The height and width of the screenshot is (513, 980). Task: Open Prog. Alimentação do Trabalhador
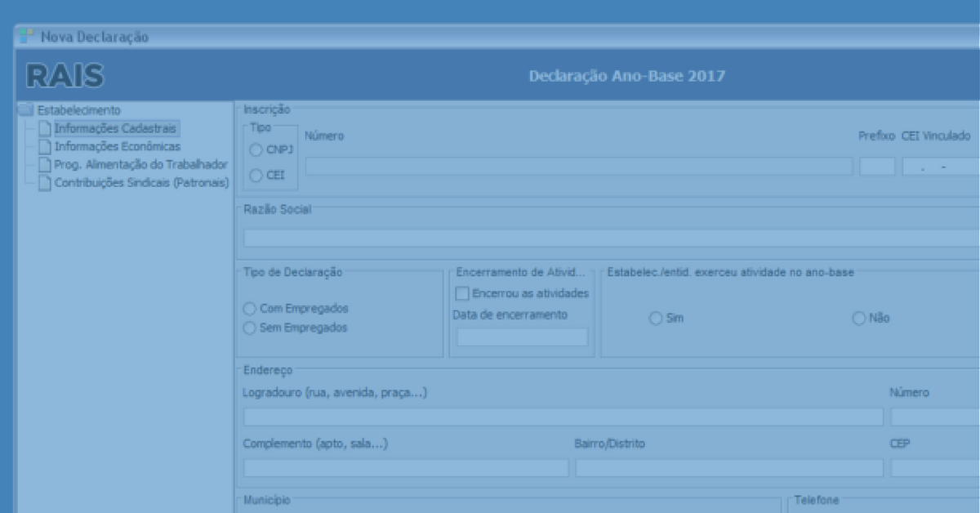[x=140, y=164]
